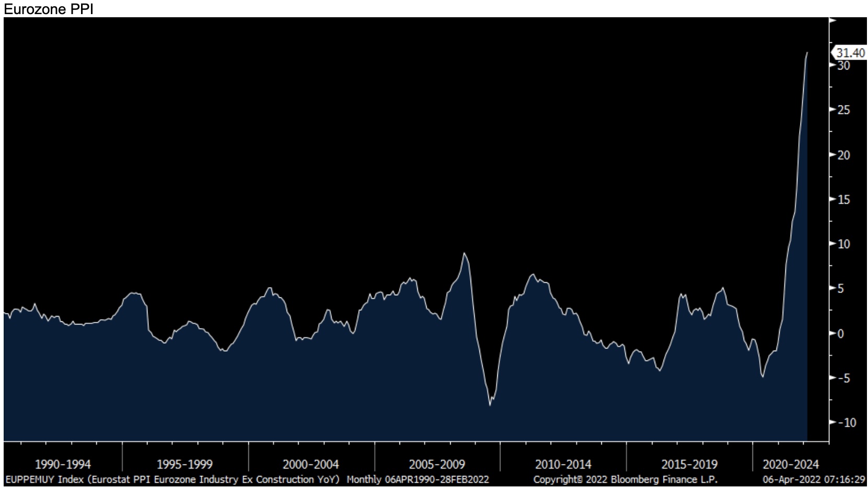Click the deepest trough of the line in 2009
868x488 pixels.
point(490,404)
